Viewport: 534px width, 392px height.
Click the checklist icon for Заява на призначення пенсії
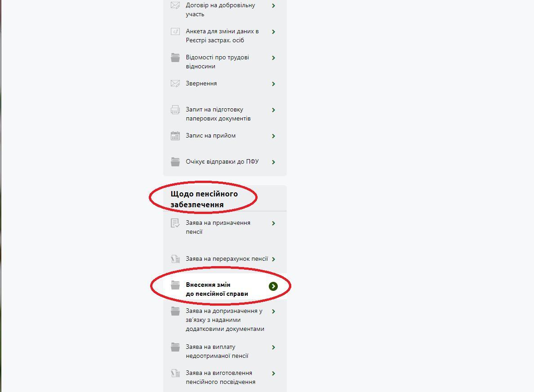175,223
